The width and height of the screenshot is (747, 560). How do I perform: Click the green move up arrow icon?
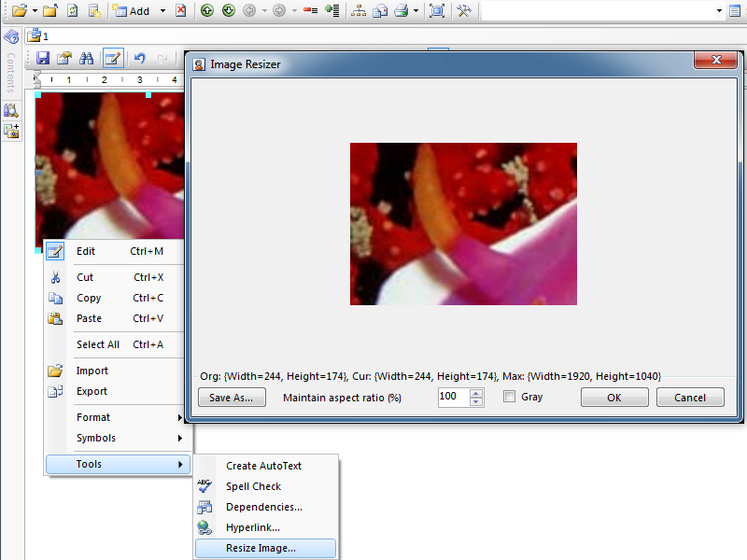pyautogui.click(x=206, y=10)
